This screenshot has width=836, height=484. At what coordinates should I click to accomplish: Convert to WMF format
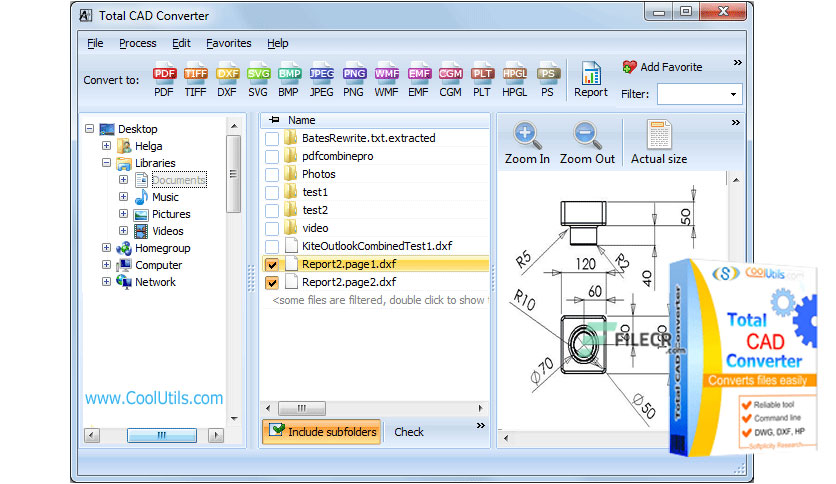[387, 80]
